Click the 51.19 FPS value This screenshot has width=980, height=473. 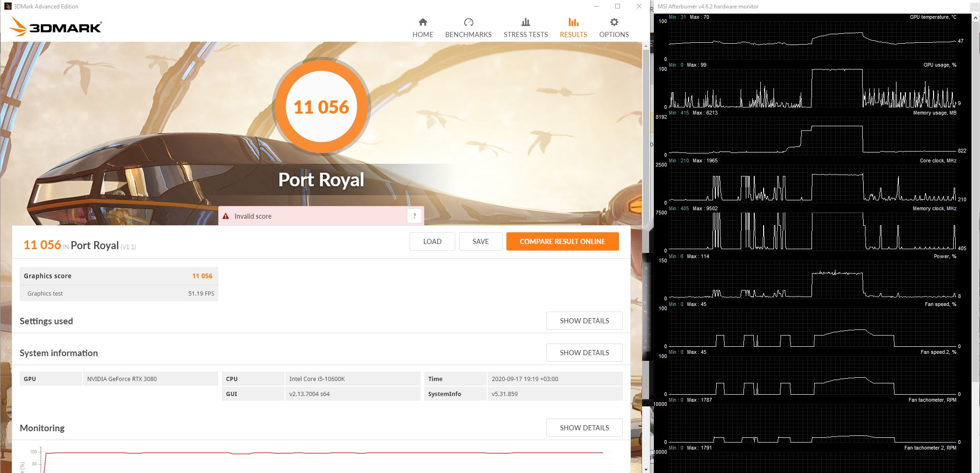click(x=201, y=294)
